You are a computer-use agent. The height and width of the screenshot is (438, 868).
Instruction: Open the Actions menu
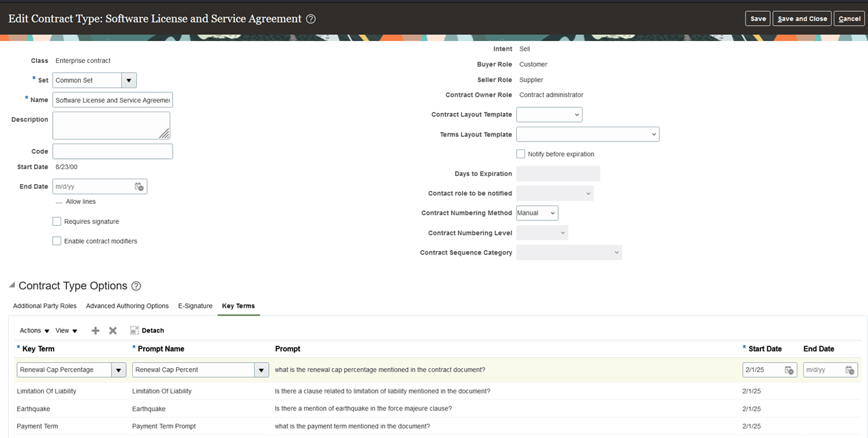point(34,331)
